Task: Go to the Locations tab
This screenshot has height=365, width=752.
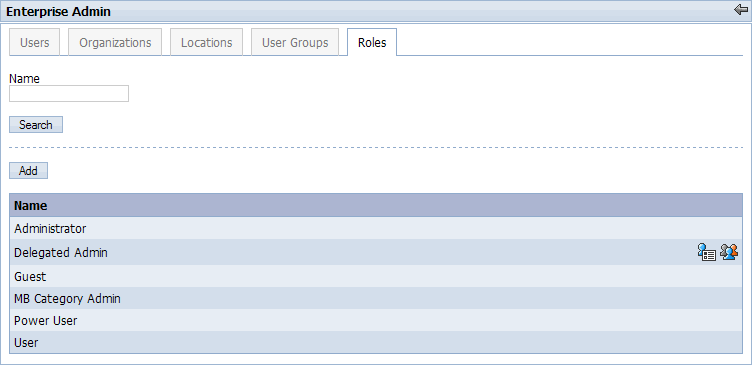Action: click(207, 42)
